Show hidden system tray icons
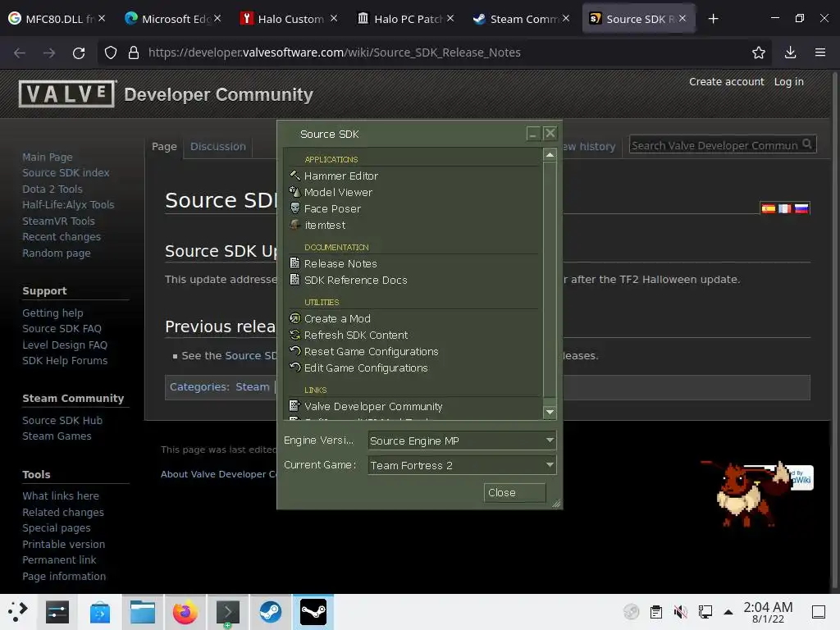 pos(728,612)
